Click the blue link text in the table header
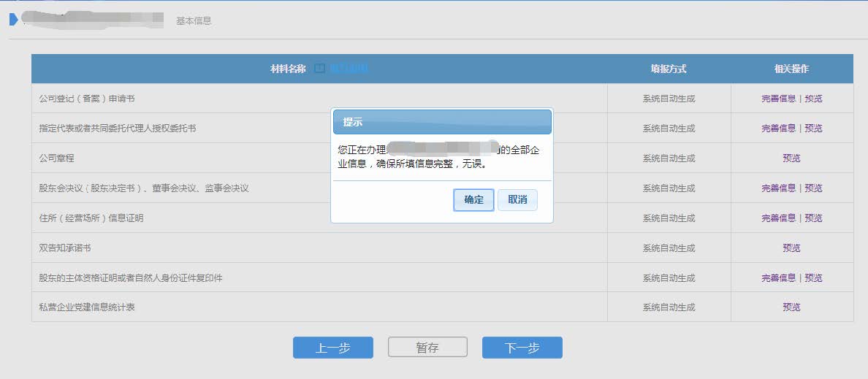 [349, 69]
